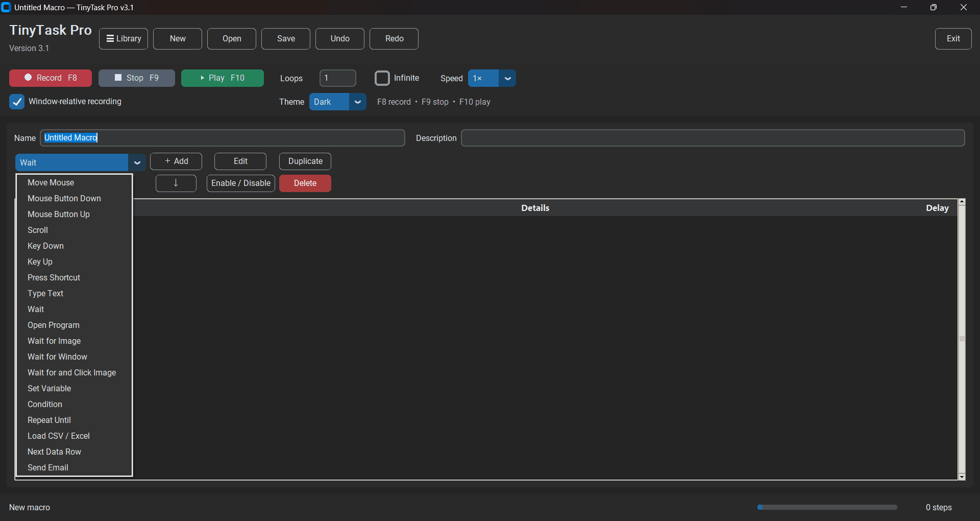
Task: Click the "New macro" status text
Action: [30, 508]
